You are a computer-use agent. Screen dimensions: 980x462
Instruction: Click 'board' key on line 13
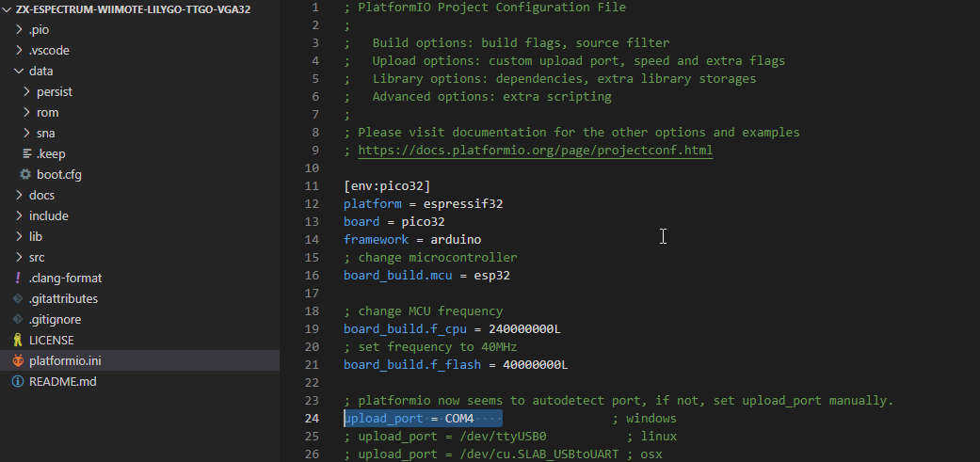tap(361, 222)
